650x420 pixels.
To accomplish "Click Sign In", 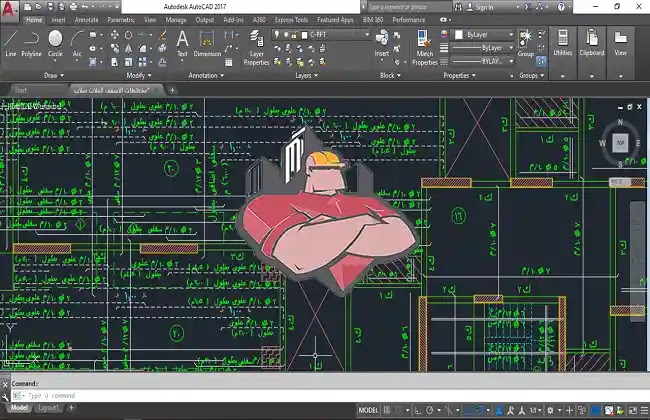I will point(484,7).
